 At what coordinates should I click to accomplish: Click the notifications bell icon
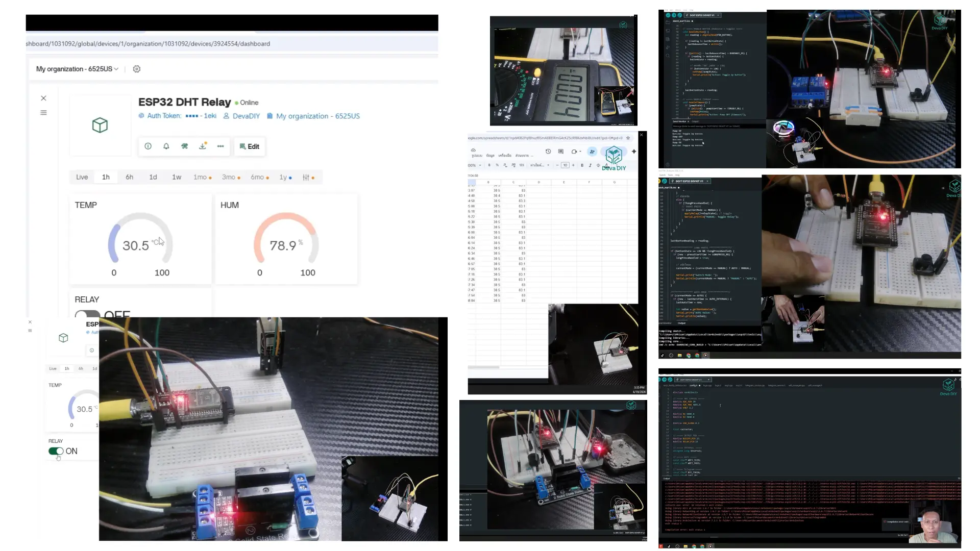tap(166, 146)
